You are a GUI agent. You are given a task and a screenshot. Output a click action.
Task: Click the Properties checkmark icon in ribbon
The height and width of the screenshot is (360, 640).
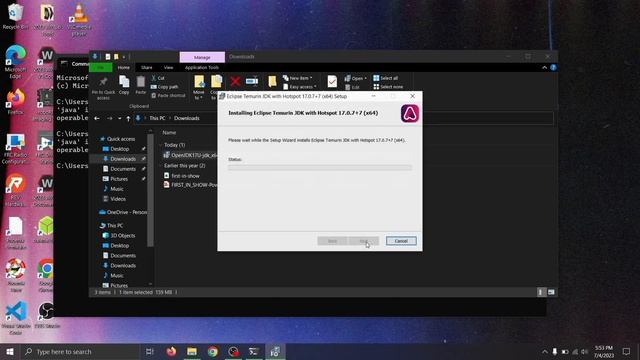pos(332,82)
